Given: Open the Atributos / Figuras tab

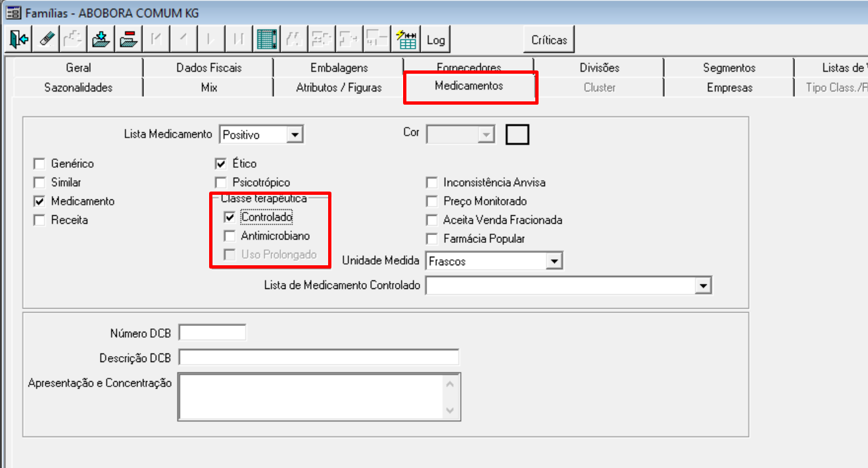Looking at the screenshot, I should pos(339,88).
